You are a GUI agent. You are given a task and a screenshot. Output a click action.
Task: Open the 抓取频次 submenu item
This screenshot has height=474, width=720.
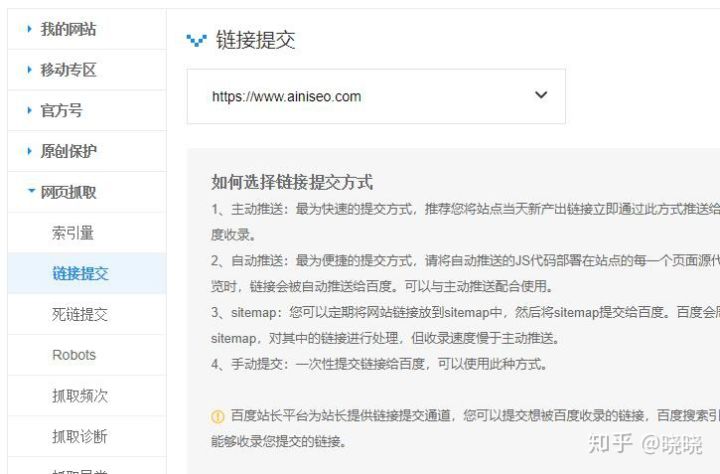point(87,395)
